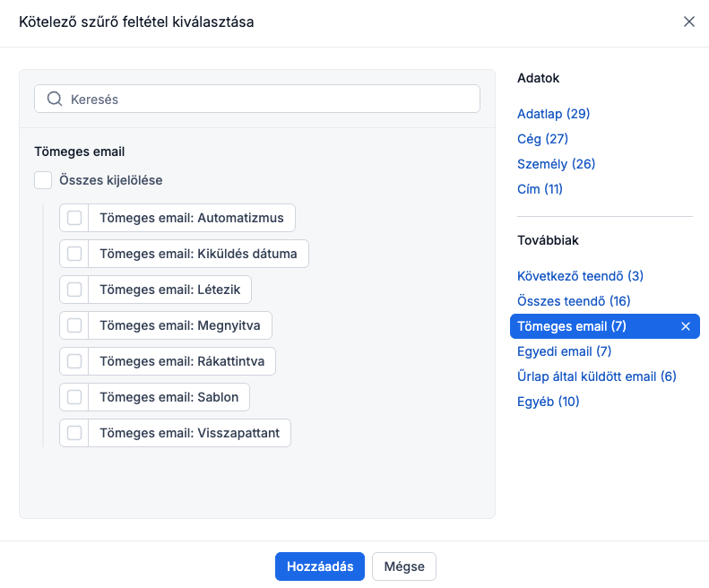Switch to Cég (27) category
Image resolution: width=709 pixels, height=588 pixels.
tap(542, 139)
